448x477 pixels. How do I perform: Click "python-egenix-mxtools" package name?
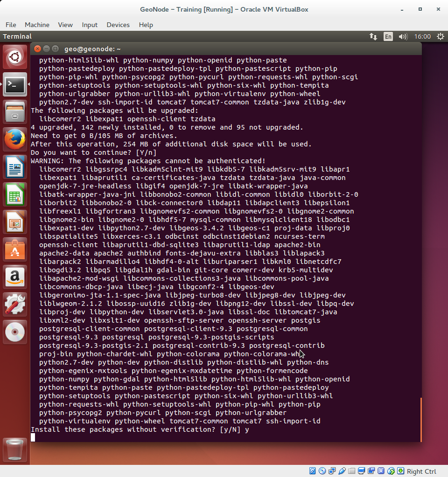pyautogui.click(x=83, y=371)
